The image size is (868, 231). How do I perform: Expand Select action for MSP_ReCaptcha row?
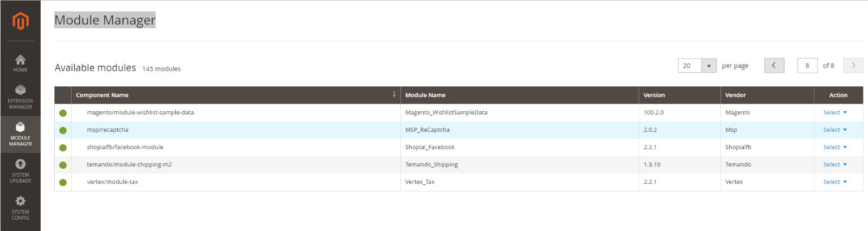835,130
